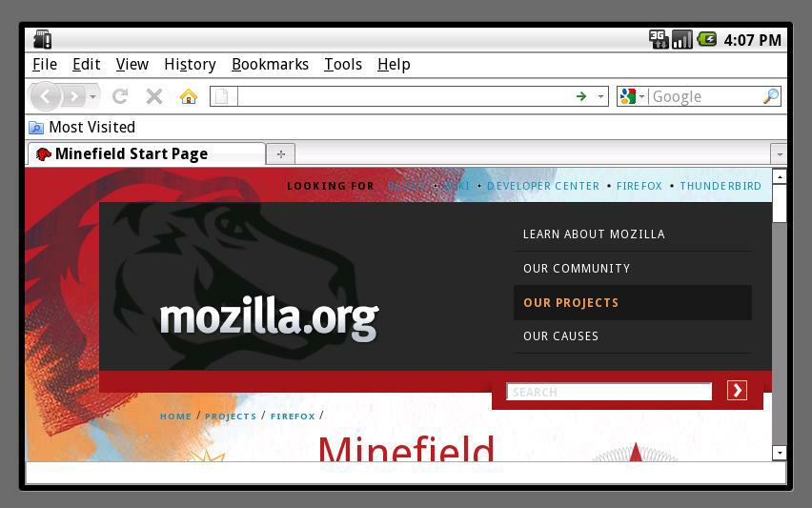Click the DEVELOPER CENTER link
This screenshot has width=812, height=508.
(542, 186)
